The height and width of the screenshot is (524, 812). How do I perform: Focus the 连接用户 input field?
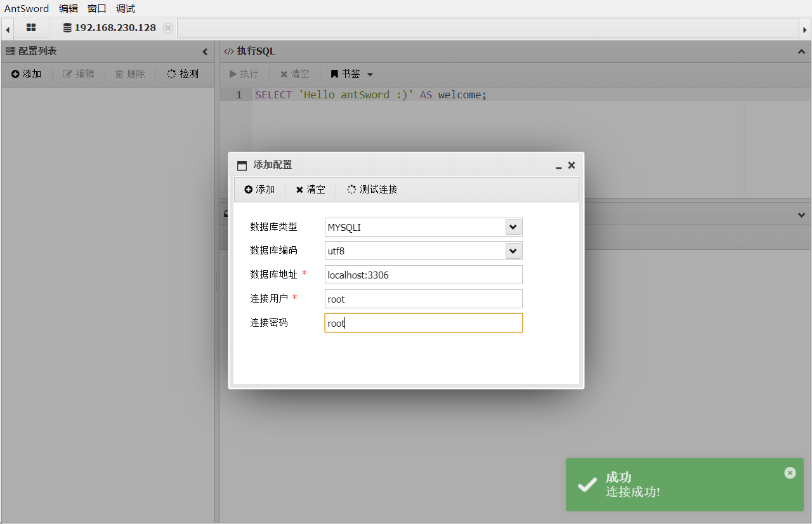424,299
